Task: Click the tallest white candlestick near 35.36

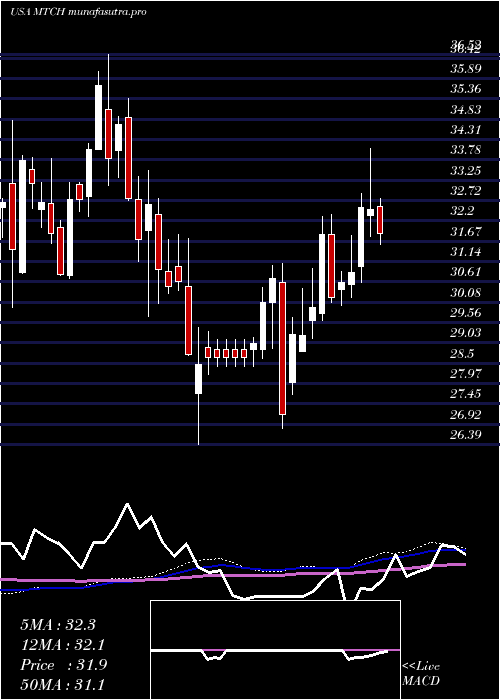Action: point(98,117)
